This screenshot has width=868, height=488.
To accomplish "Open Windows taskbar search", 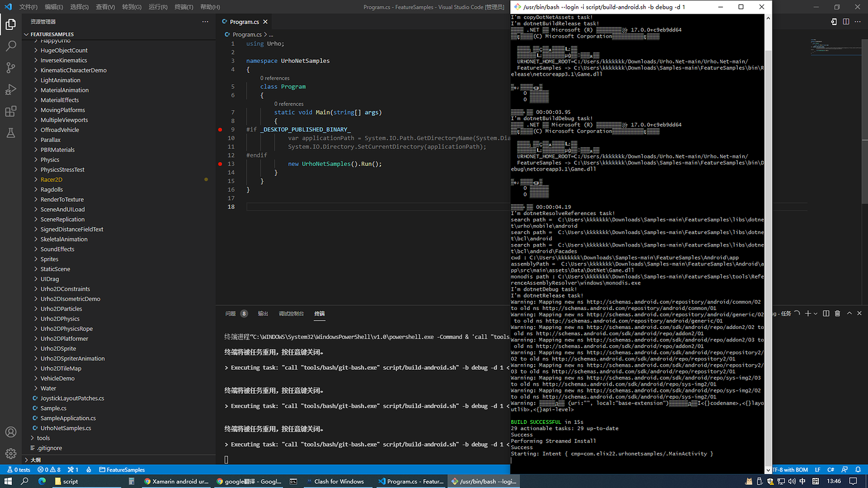I will 25,481.
